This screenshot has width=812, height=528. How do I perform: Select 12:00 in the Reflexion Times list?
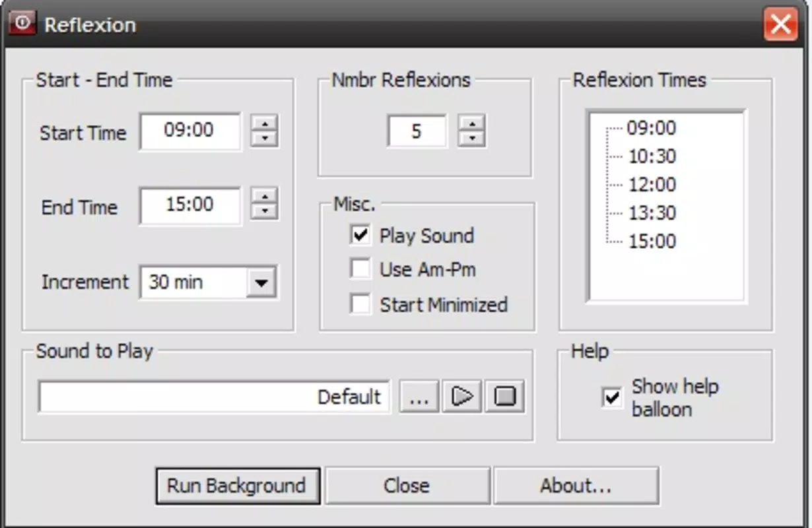652,185
